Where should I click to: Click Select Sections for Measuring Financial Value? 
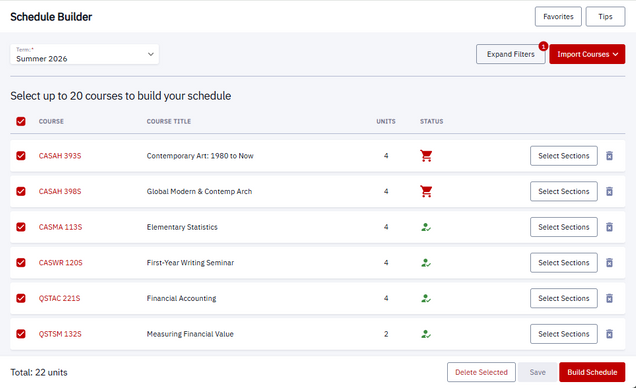(x=563, y=334)
